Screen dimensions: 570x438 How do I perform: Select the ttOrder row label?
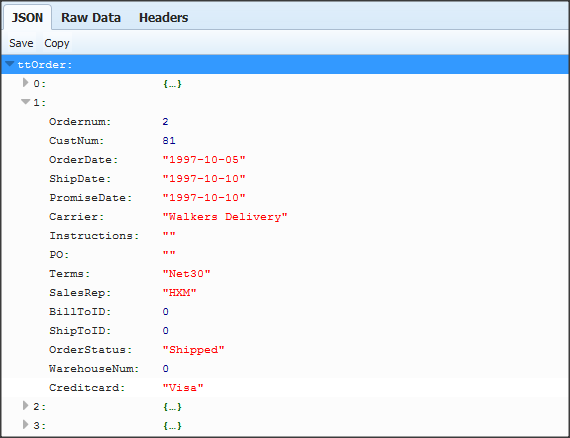pos(45,65)
